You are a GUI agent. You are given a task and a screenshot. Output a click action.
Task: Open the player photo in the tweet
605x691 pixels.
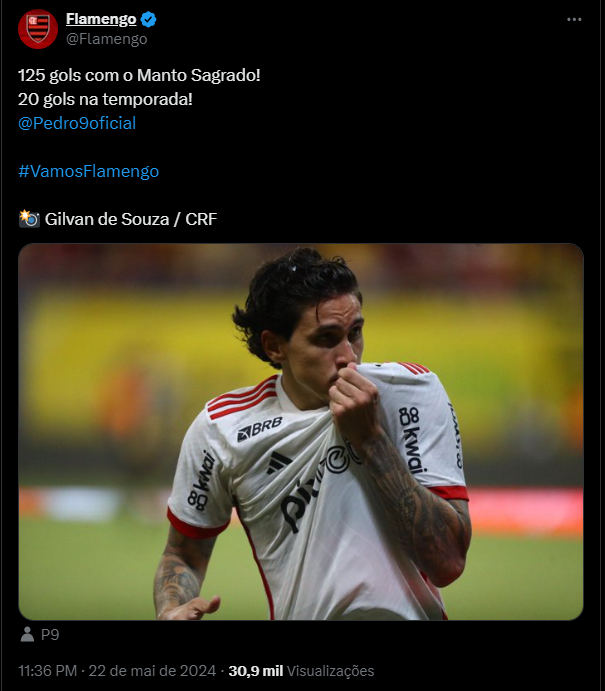(x=301, y=432)
